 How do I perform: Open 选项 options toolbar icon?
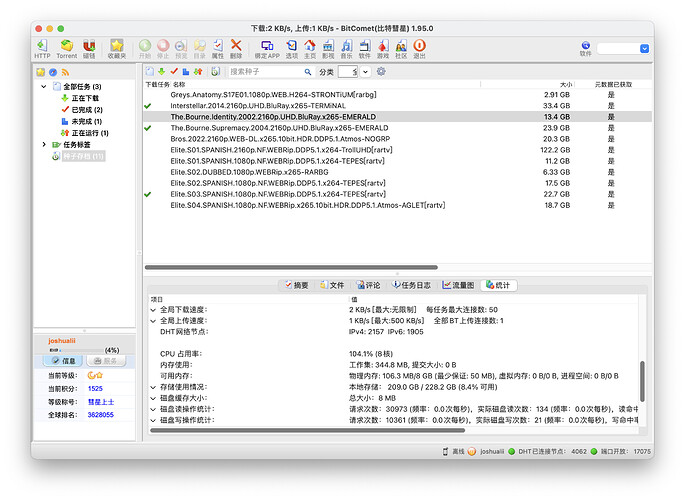291,48
